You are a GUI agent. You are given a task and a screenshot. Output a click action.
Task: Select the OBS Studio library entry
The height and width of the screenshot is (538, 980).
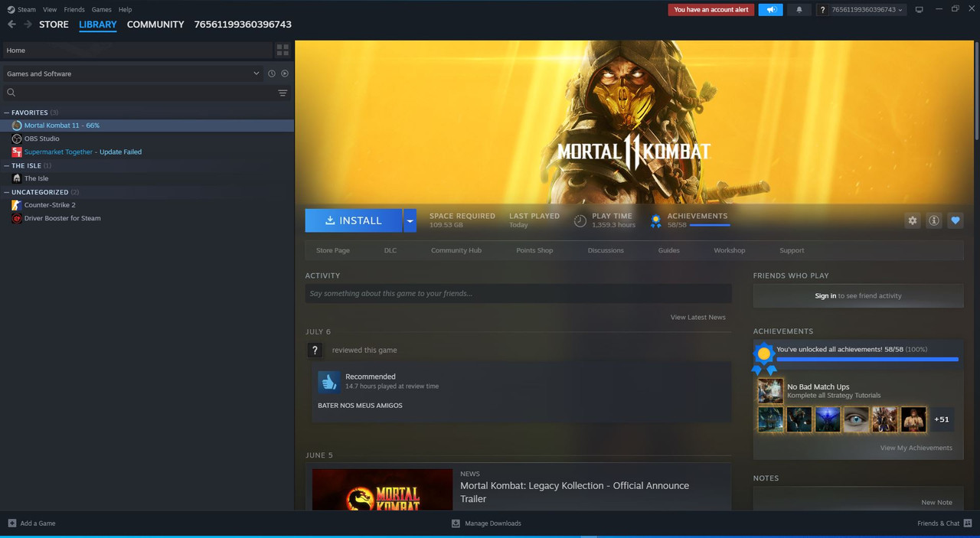[147, 139]
